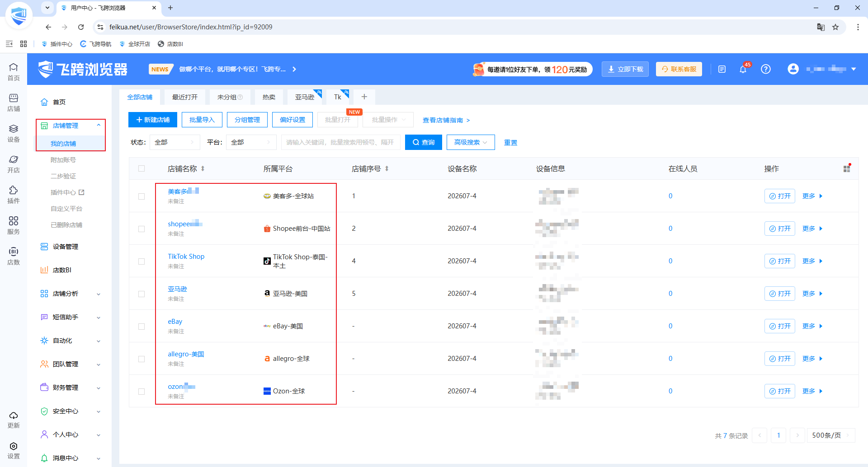This screenshot has height=467, width=868.
Task: Open the 店数BI bookmark
Action: click(x=170, y=44)
